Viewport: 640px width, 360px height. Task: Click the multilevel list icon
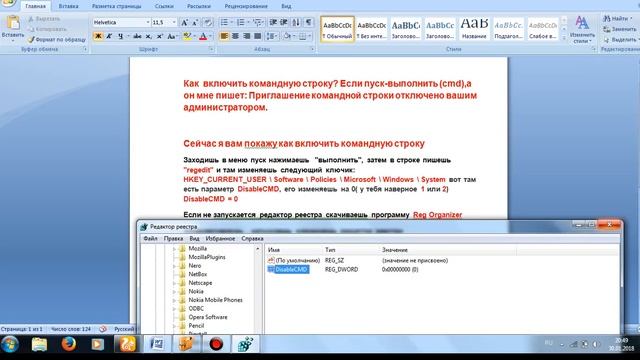click(257, 22)
